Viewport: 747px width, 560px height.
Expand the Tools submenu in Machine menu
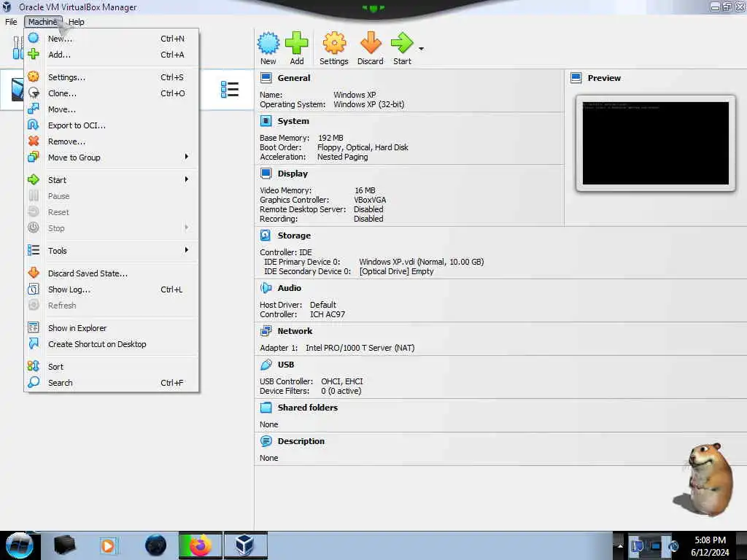112,251
